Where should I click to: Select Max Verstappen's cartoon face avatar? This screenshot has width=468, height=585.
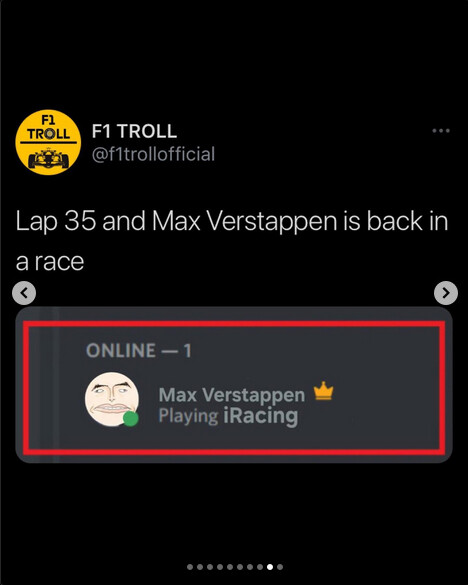tap(112, 399)
